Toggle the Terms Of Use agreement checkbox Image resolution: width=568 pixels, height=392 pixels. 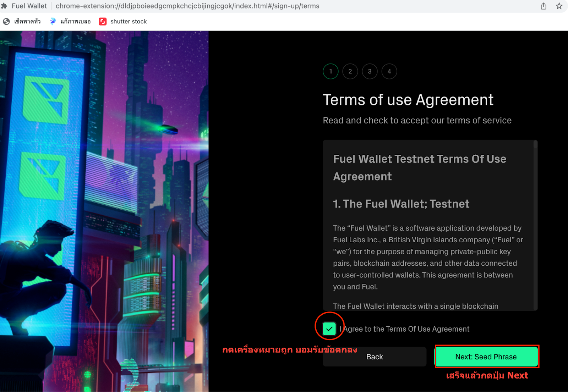coord(329,329)
